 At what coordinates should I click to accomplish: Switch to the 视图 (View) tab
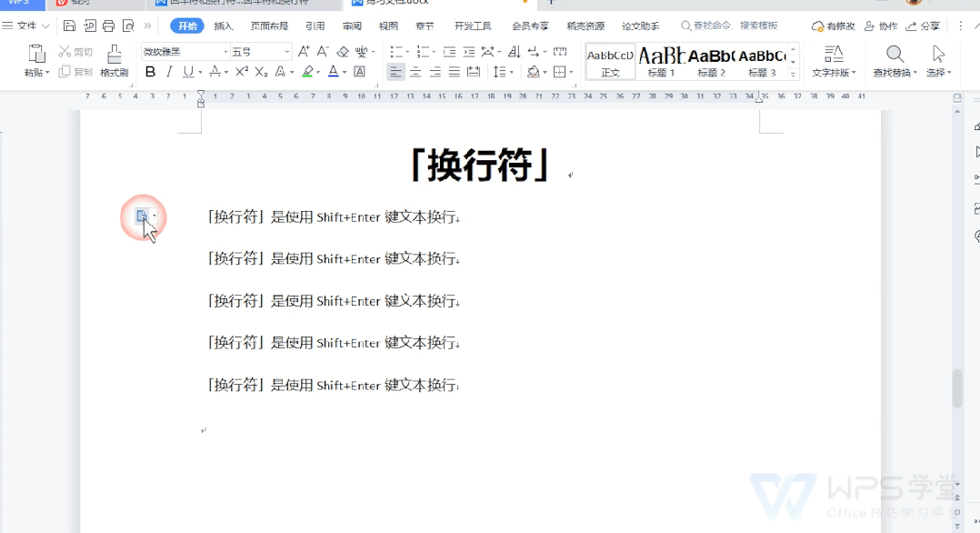[x=388, y=25]
